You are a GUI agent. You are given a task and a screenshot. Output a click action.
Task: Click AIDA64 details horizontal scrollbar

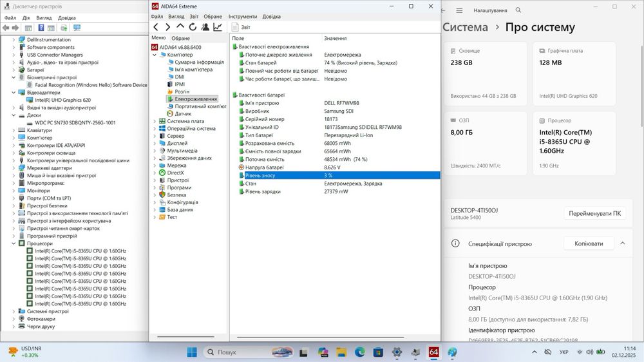pos(320,338)
